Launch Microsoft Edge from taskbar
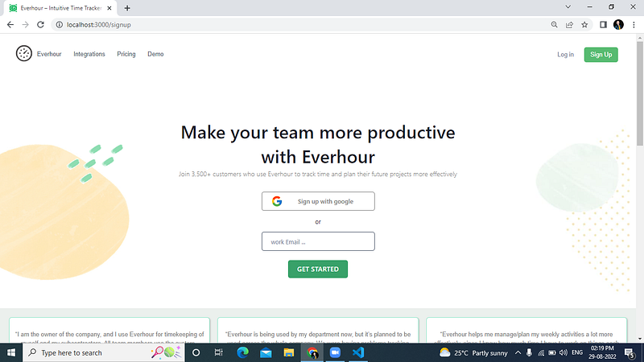 coord(242,352)
